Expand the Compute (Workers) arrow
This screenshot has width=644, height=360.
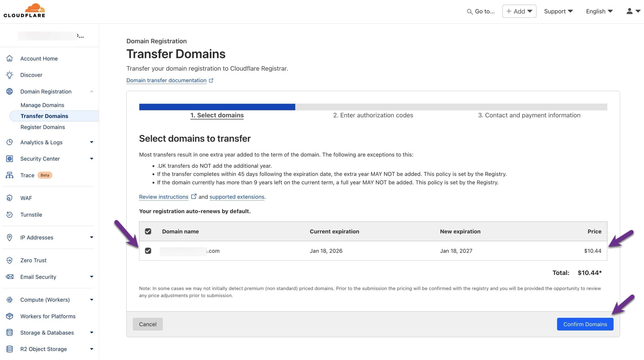tap(92, 300)
